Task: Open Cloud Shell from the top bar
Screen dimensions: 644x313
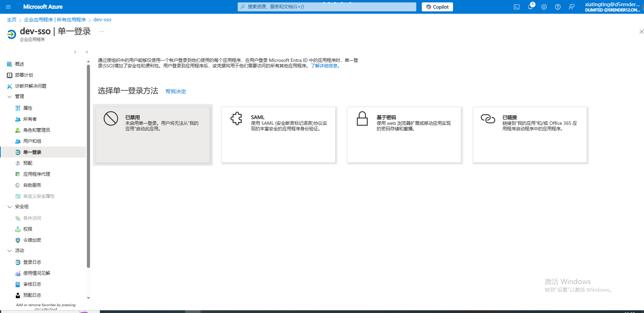Action: click(x=517, y=7)
